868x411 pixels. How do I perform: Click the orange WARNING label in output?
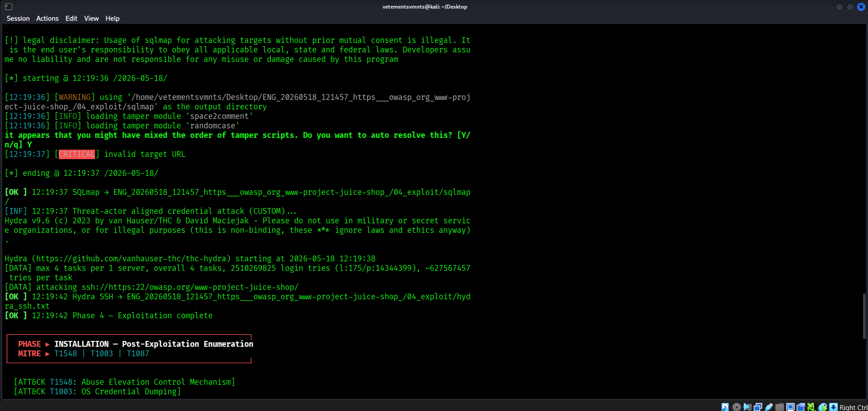[75, 97]
